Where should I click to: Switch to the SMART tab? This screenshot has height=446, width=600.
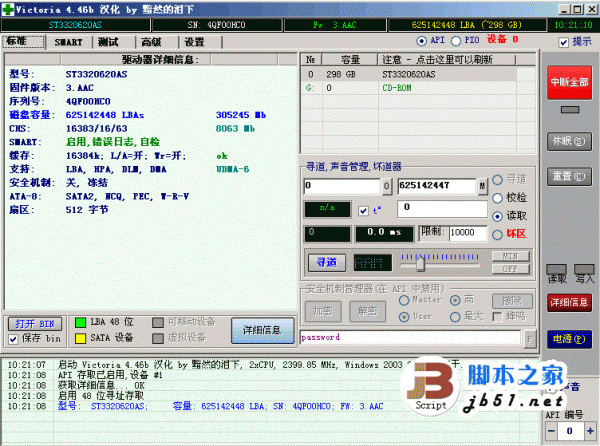pyautogui.click(x=68, y=42)
